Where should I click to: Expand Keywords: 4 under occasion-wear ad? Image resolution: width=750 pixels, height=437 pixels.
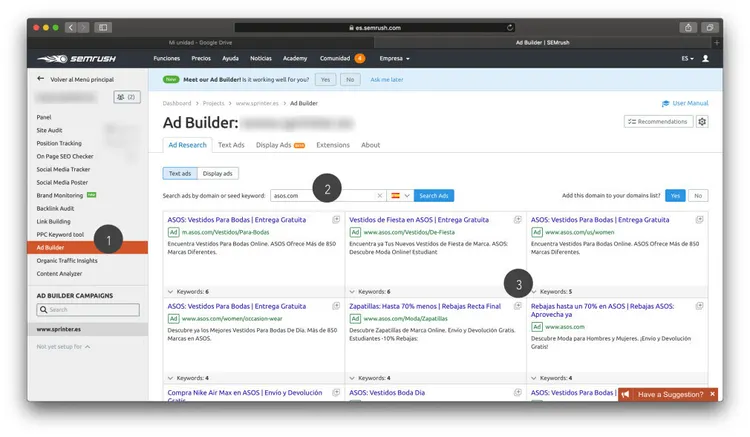pyautogui.click(x=188, y=378)
